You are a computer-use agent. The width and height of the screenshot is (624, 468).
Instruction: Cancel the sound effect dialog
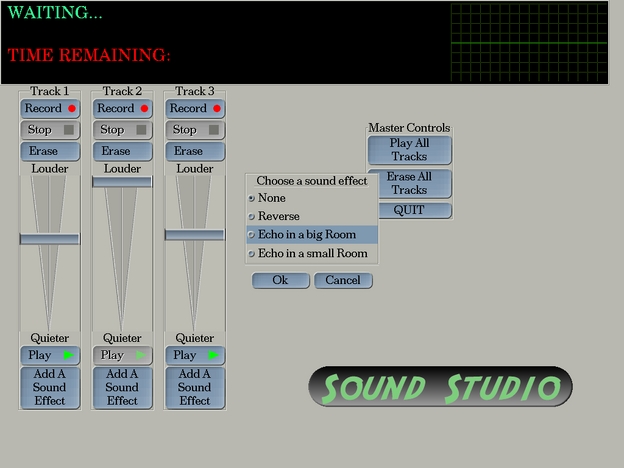(343, 280)
